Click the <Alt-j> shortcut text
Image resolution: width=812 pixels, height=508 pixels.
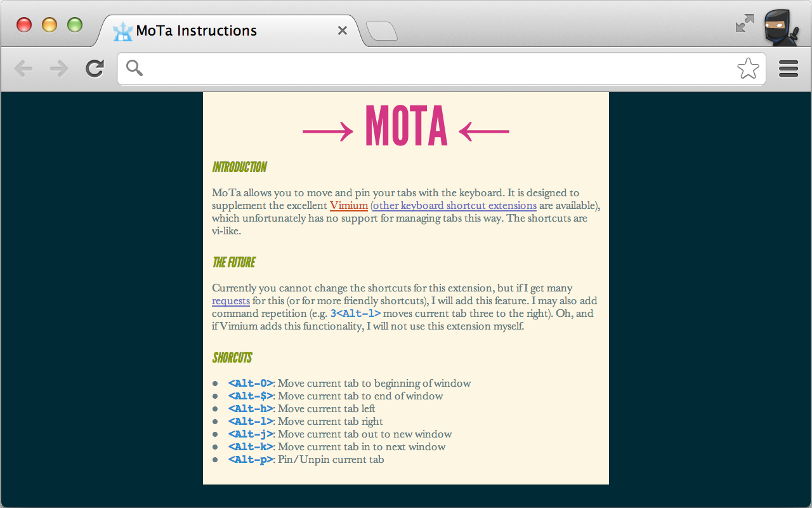click(x=251, y=434)
